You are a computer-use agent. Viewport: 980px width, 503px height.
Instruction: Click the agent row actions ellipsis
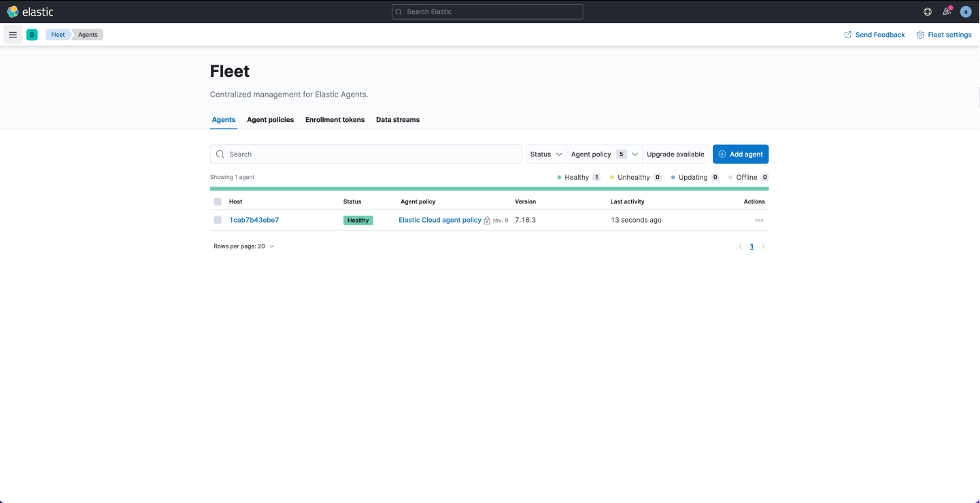(x=759, y=221)
